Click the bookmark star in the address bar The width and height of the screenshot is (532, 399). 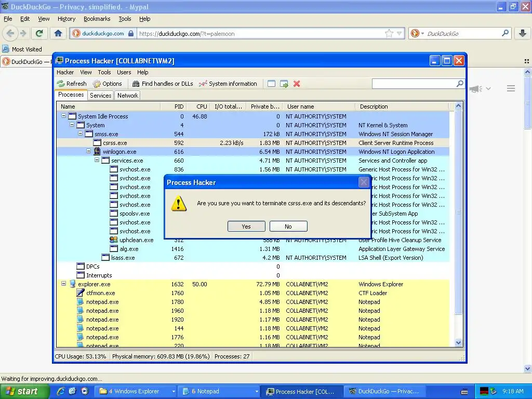pyautogui.click(x=389, y=33)
